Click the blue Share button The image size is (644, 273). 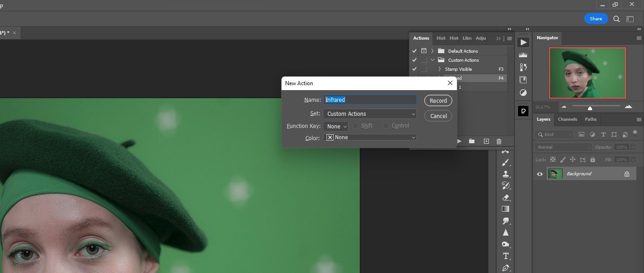point(596,18)
